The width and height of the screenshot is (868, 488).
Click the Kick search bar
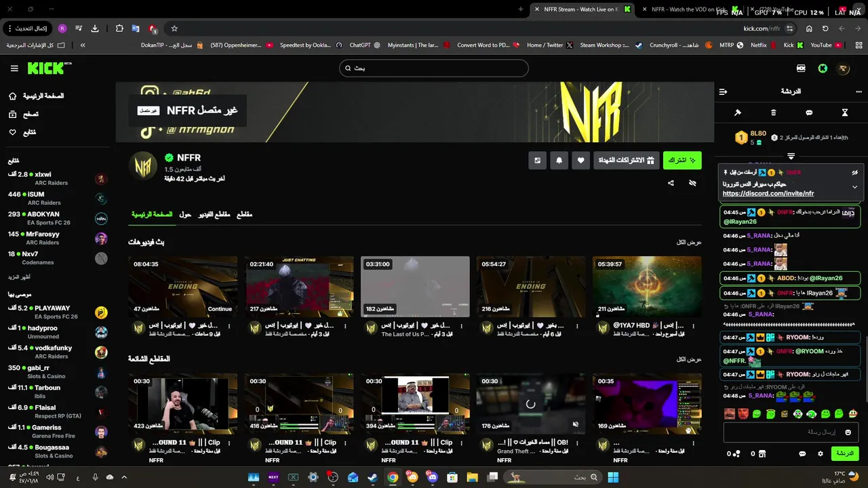pos(434,68)
